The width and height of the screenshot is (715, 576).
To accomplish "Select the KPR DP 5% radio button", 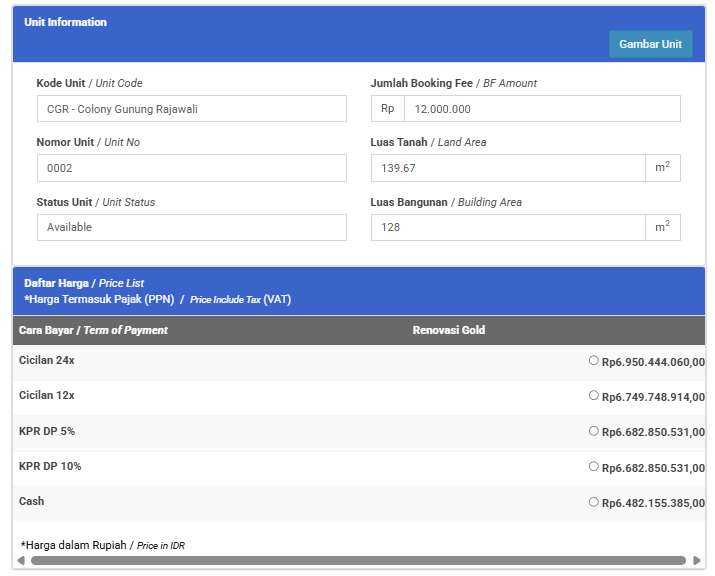I will click(594, 431).
